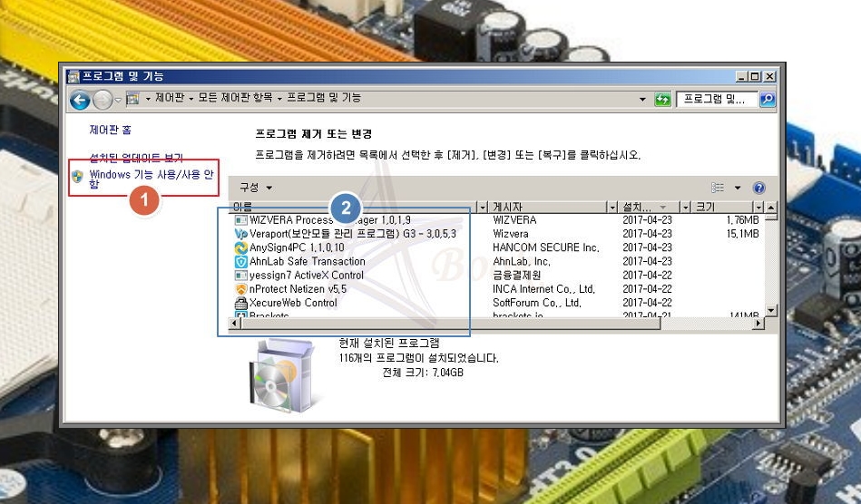Click the search magnifier icon
This screenshot has height=504, width=861.
768,100
